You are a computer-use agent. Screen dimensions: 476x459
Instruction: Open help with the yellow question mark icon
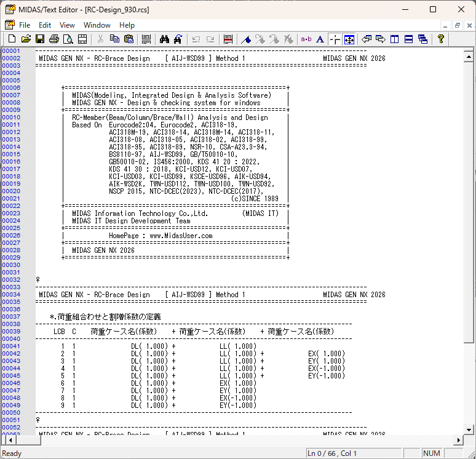coord(440,39)
